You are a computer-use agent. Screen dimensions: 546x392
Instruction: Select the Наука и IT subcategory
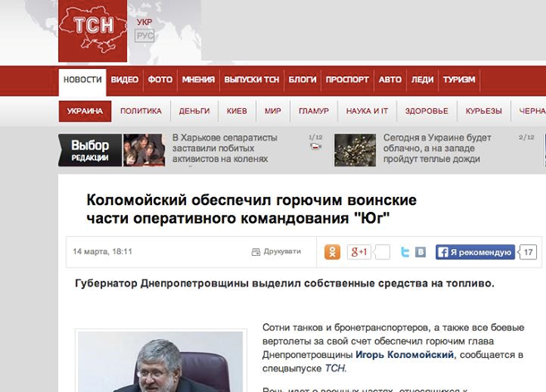(x=367, y=111)
